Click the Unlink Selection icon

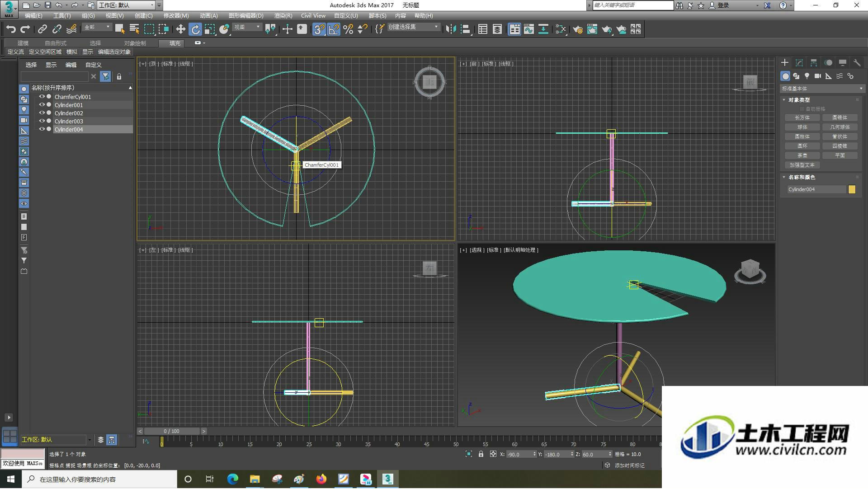[57, 29]
